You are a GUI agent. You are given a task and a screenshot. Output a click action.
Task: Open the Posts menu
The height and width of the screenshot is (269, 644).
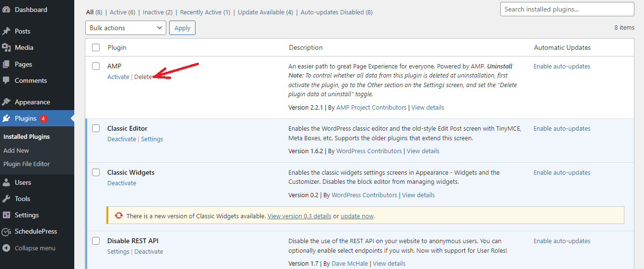click(x=23, y=31)
